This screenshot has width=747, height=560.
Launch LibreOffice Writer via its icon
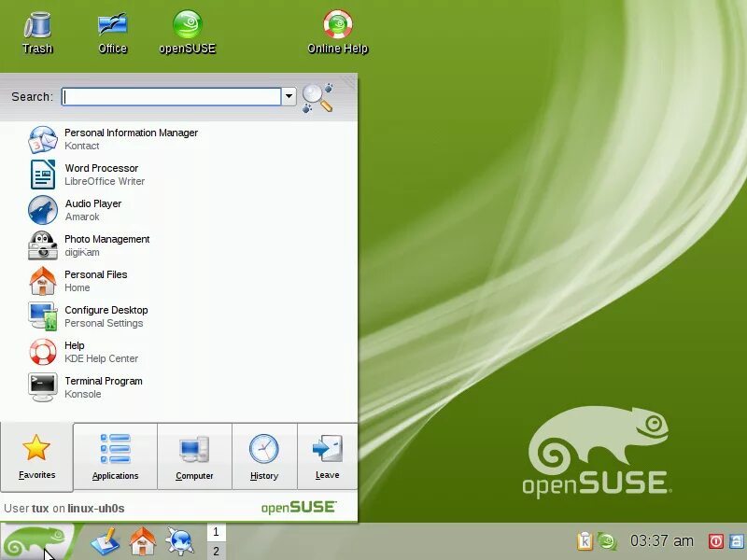click(42, 175)
